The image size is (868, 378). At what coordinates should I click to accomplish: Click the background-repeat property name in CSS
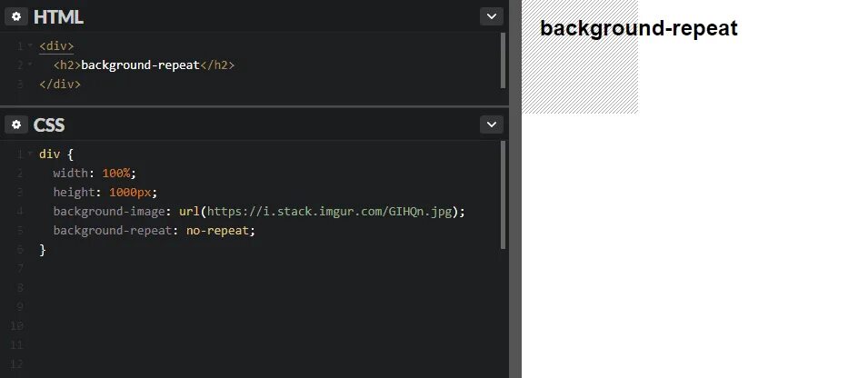pyautogui.click(x=113, y=230)
